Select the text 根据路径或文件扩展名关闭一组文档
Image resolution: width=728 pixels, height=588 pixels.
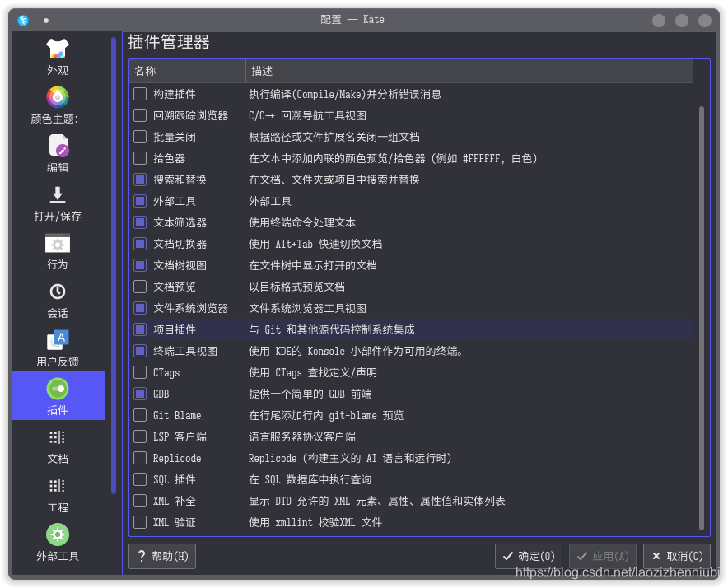pos(334,137)
